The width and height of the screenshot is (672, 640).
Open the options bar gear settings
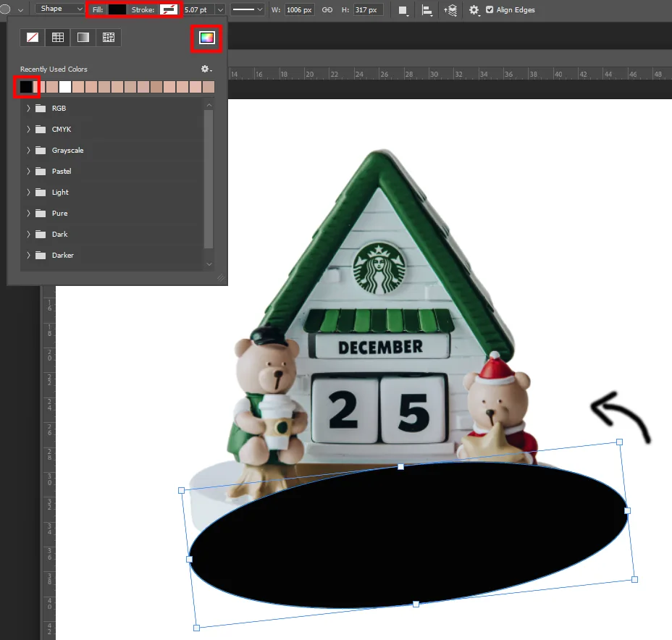click(x=474, y=10)
